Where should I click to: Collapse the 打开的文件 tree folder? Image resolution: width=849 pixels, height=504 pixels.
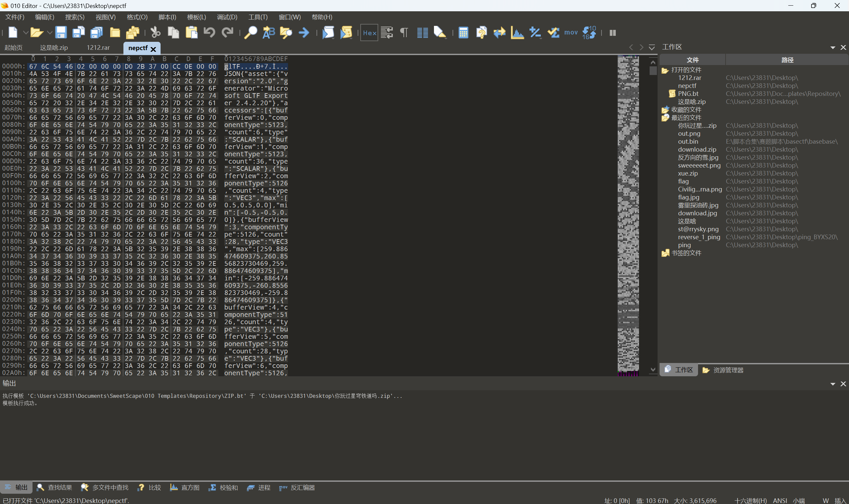(x=665, y=70)
